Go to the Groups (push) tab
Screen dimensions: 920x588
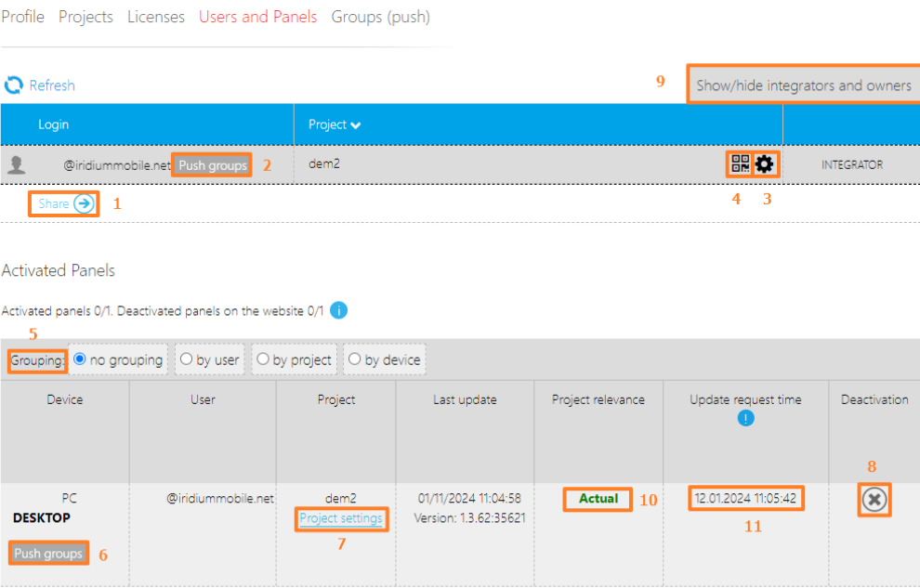point(380,17)
